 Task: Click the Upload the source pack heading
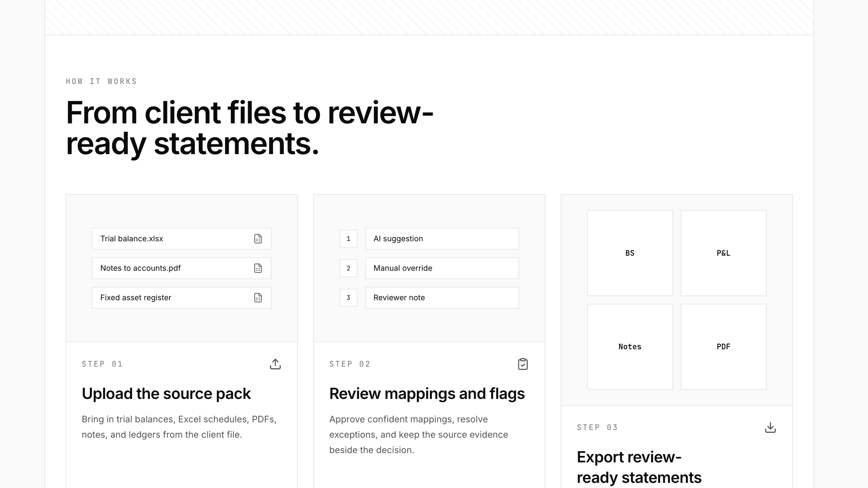(166, 394)
